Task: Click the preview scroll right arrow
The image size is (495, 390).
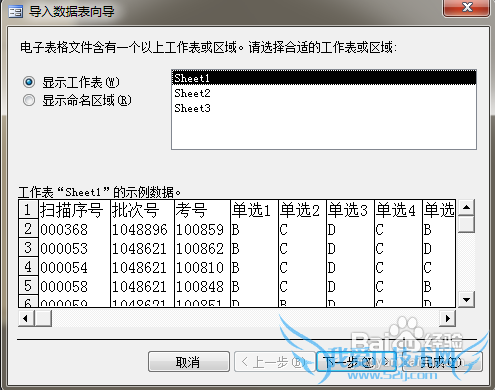Action: click(x=448, y=318)
